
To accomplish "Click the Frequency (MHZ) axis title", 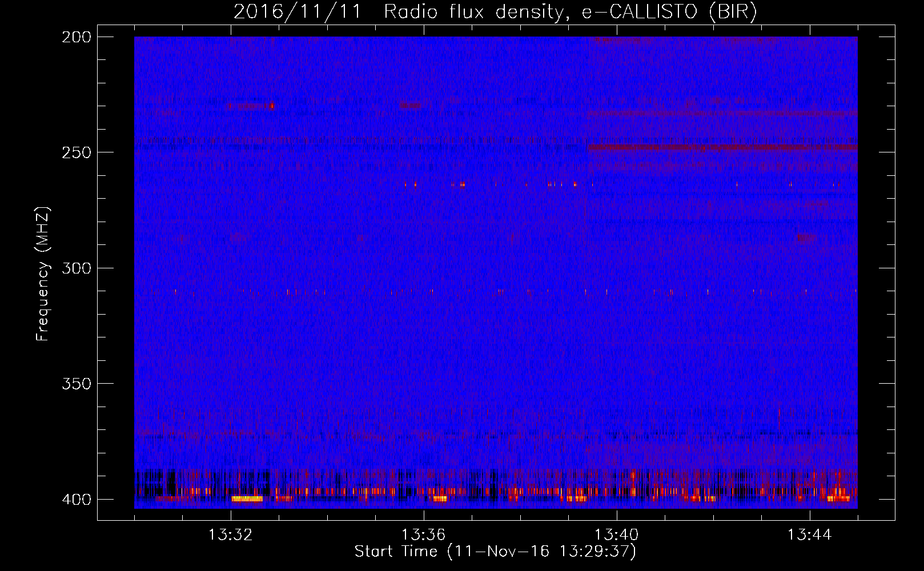I will tap(43, 274).
